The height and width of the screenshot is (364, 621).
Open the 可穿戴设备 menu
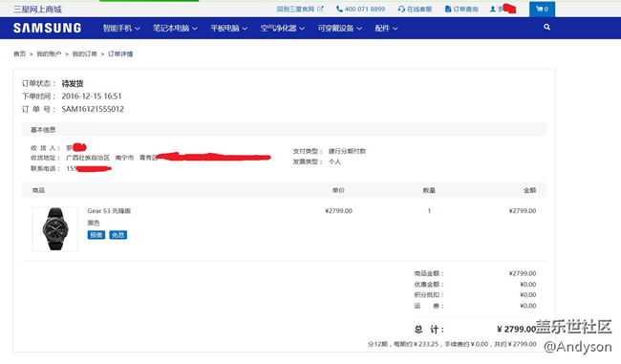coord(340,28)
